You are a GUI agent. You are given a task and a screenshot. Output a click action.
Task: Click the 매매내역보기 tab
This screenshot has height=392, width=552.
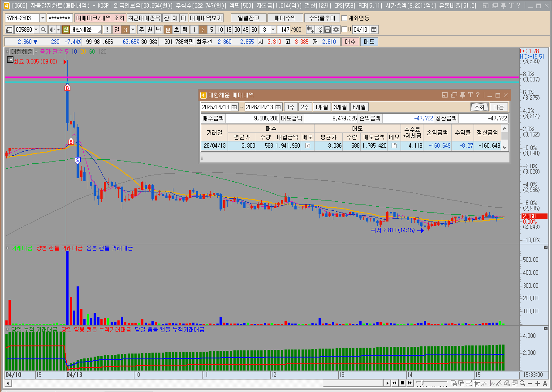(206, 18)
